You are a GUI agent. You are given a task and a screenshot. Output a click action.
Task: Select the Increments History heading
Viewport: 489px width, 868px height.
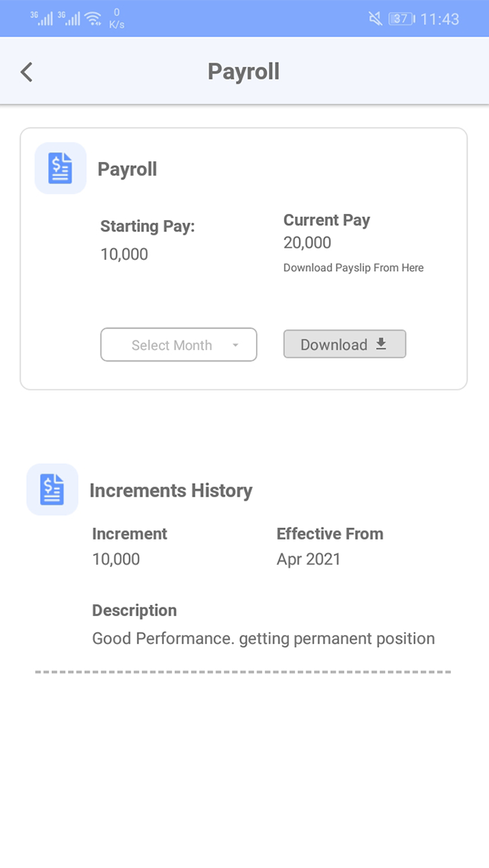pyautogui.click(x=171, y=491)
